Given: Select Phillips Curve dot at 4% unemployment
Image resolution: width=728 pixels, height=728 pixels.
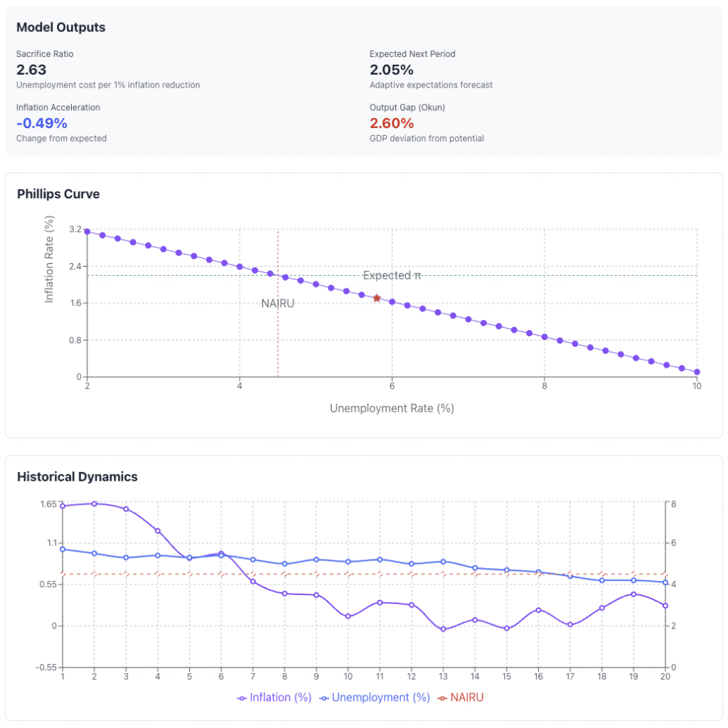Looking at the screenshot, I should [x=240, y=267].
